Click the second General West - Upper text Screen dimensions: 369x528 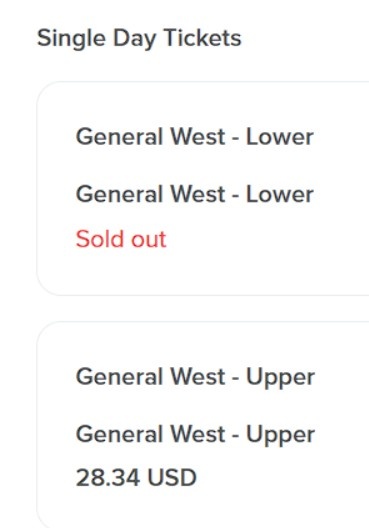coord(195,435)
